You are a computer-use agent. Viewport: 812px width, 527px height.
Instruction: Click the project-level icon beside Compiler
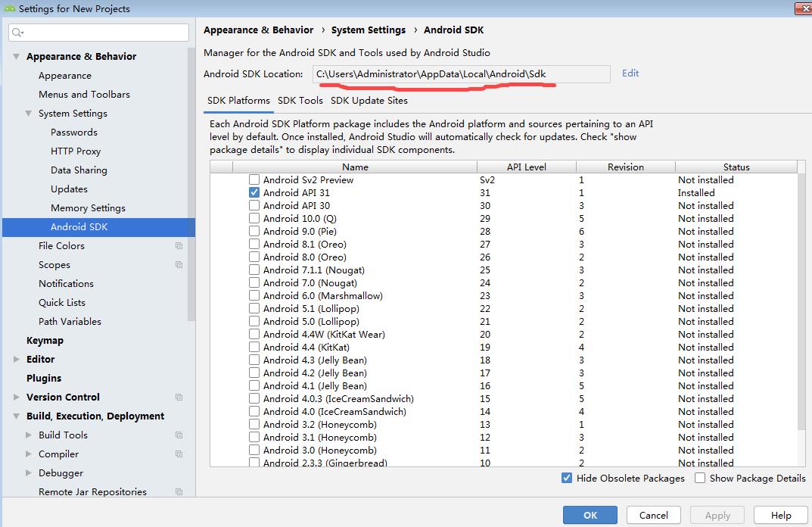click(179, 454)
